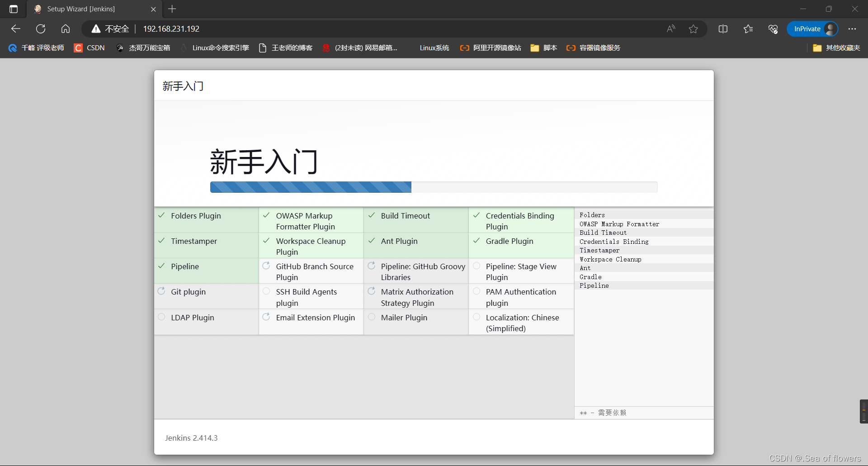
Task: Click Pipeline: Stage View Plugin pending circle
Action: pyautogui.click(x=476, y=266)
